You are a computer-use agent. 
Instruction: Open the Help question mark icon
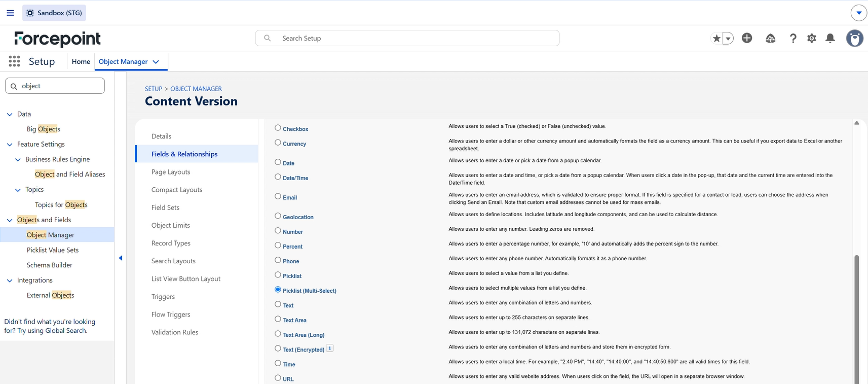click(x=793, y=38)
